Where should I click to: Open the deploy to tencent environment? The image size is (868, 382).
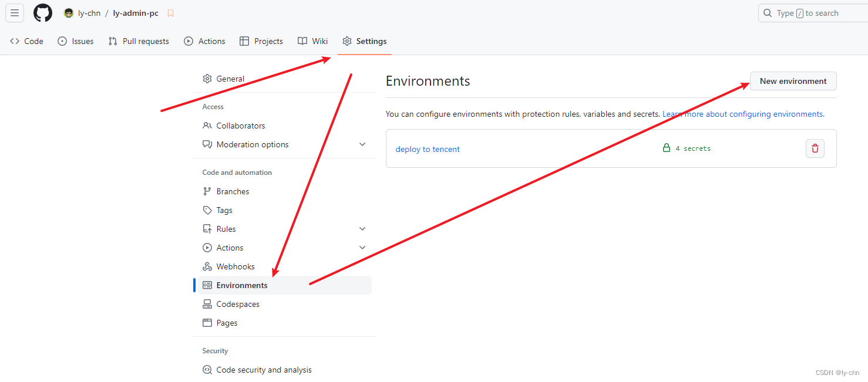pos(428,149)
